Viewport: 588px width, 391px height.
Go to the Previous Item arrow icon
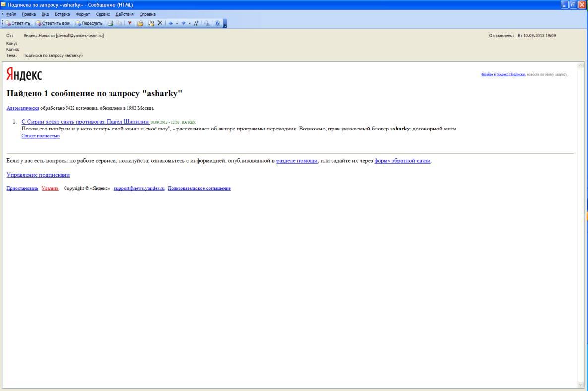coord(171,23)
